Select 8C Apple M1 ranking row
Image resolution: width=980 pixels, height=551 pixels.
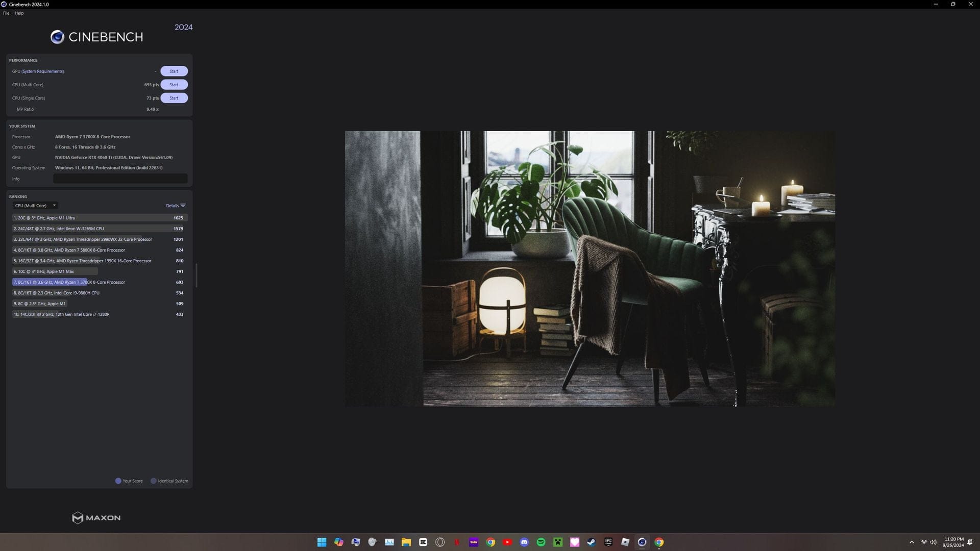[x=100, y=304]
